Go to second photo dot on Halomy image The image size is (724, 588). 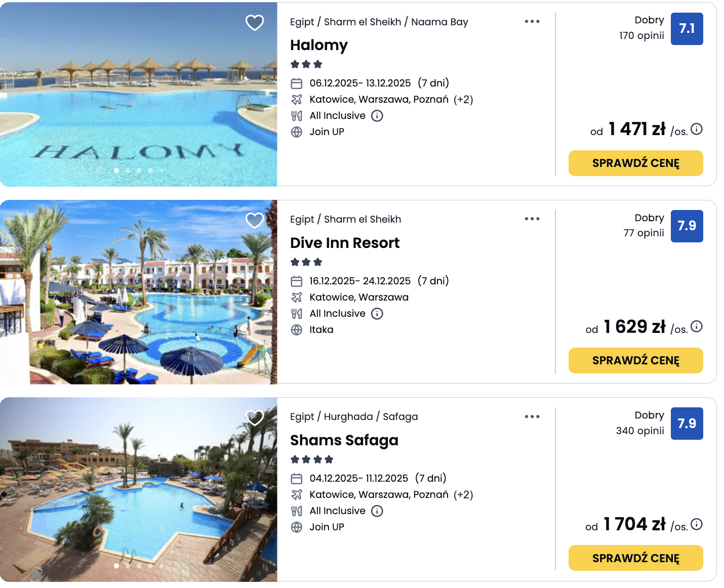tap(128, 171)
